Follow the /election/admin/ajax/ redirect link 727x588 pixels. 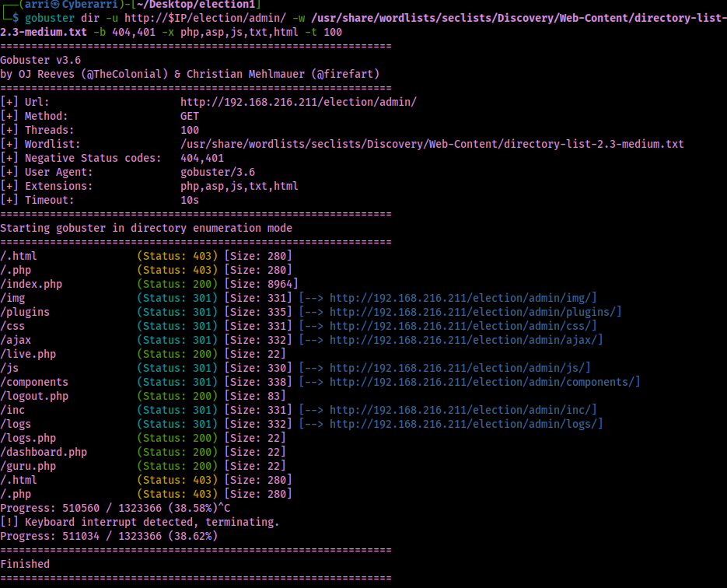point(466,340)
